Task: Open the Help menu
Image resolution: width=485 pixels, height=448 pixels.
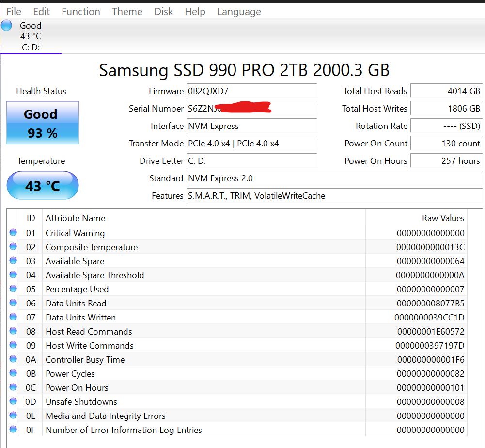Action: click(x=195, y=11)
